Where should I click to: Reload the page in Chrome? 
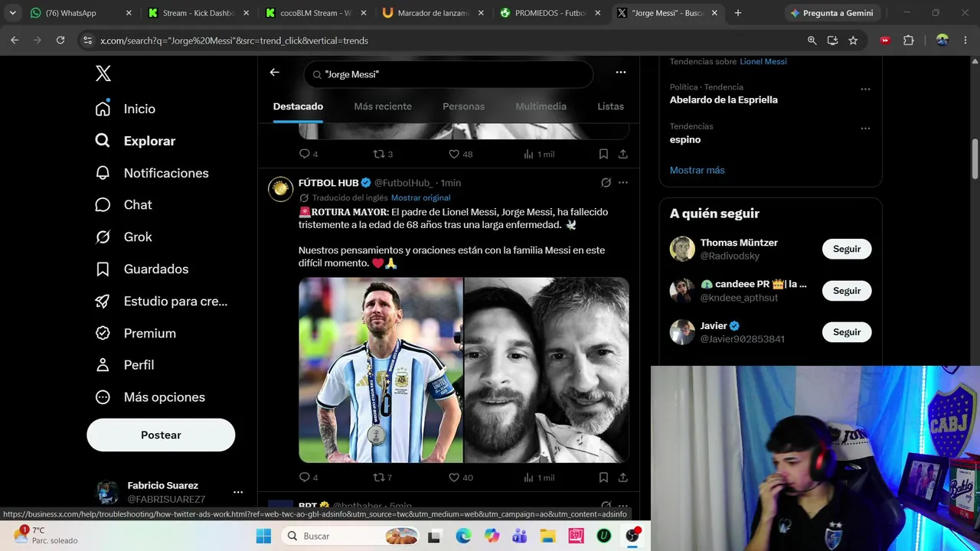point(60,41)
